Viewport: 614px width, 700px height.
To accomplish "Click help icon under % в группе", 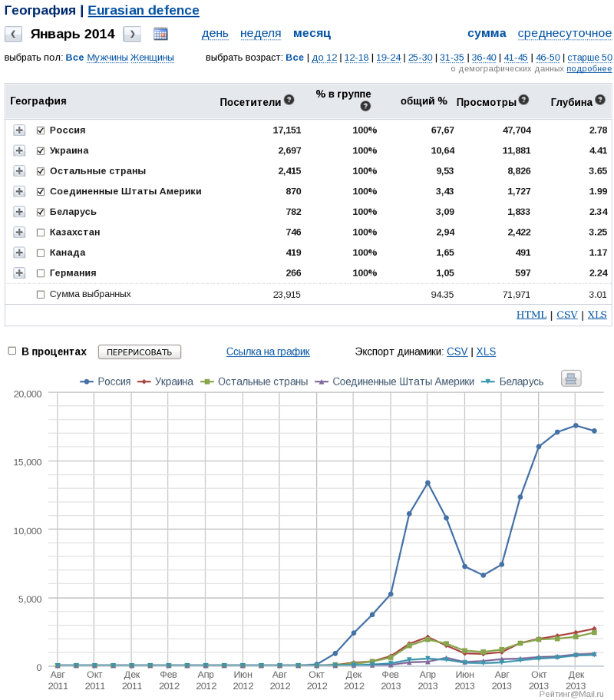I will click(x=365, y=106).
